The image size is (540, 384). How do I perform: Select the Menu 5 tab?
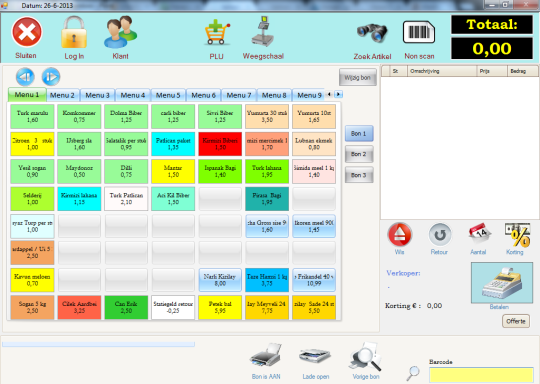(x=168, y=95)
